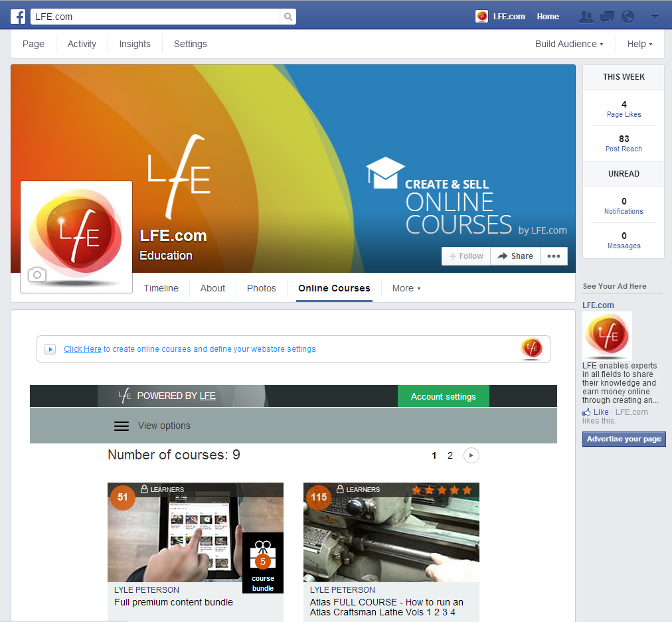
Task: Click the search magnifier icon
Action: pos(288,17)
